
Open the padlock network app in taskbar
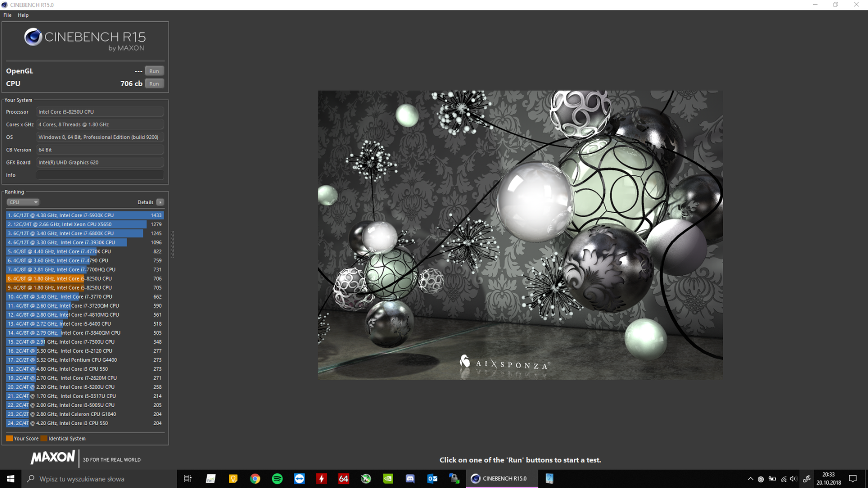[454, 479]
